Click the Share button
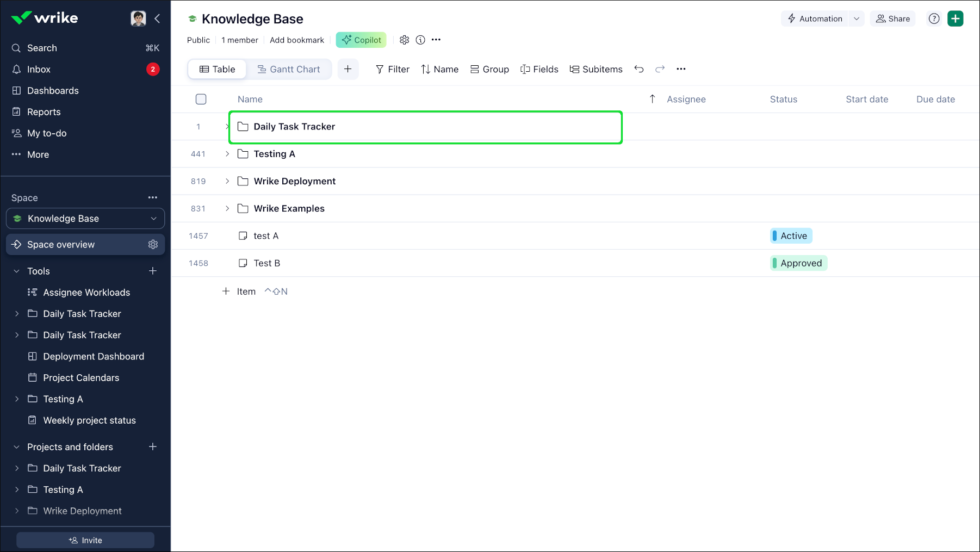 click(893, 18)
